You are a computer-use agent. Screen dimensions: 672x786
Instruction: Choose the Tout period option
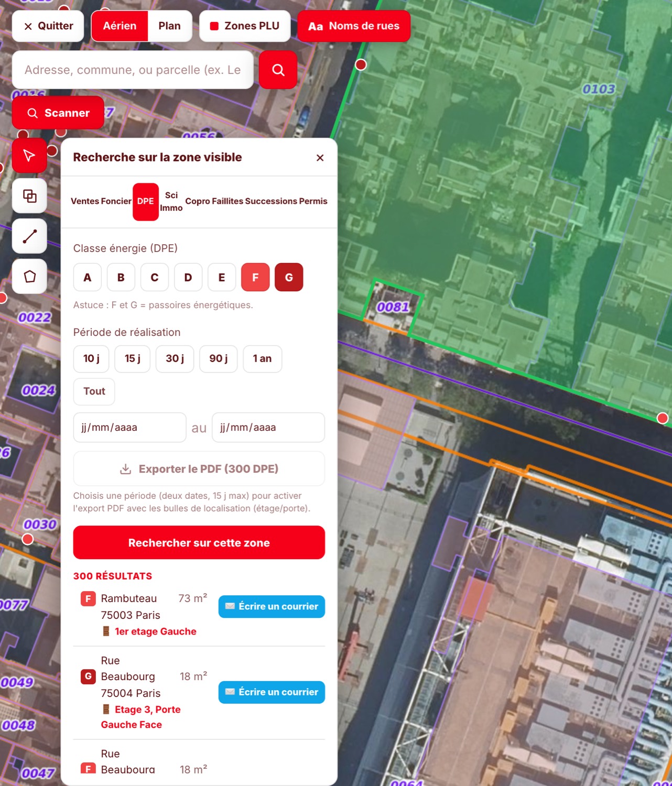(x=94, y=391)
